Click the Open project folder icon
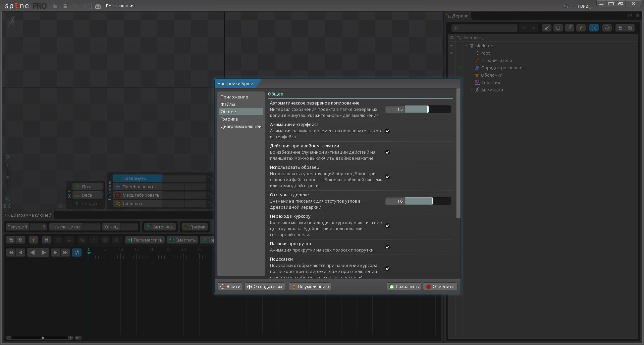The height and width of the screenshot is (345, 644). point(55,6)
